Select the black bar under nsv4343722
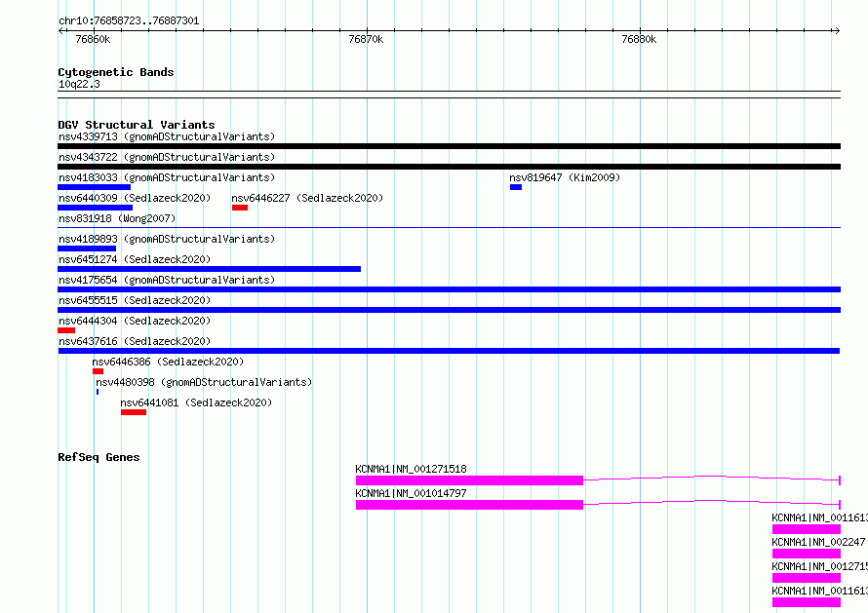This screenshot has height=613, width=868. 449,167
